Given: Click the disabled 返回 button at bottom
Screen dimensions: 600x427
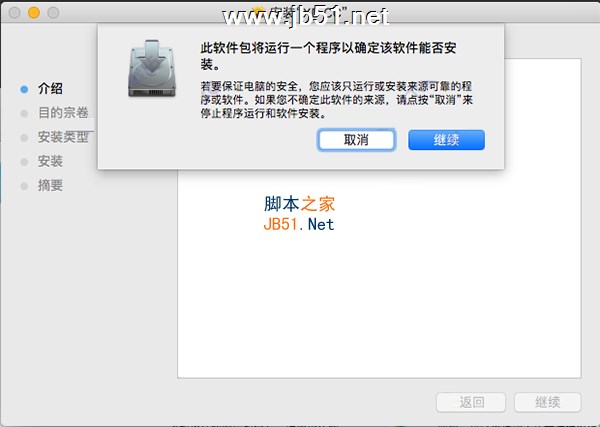Looking at the screenshot, I should pos(471,403).
